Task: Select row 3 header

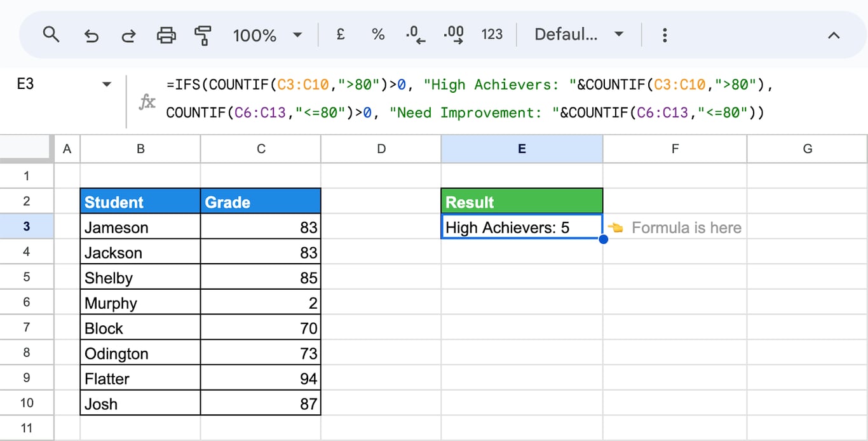Action: coord(27,227)
